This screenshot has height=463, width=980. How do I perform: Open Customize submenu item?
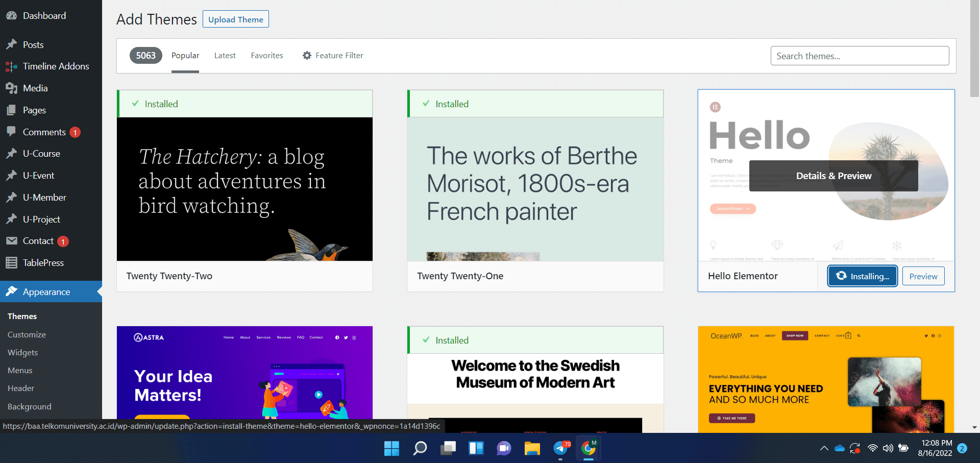[27, 334]
